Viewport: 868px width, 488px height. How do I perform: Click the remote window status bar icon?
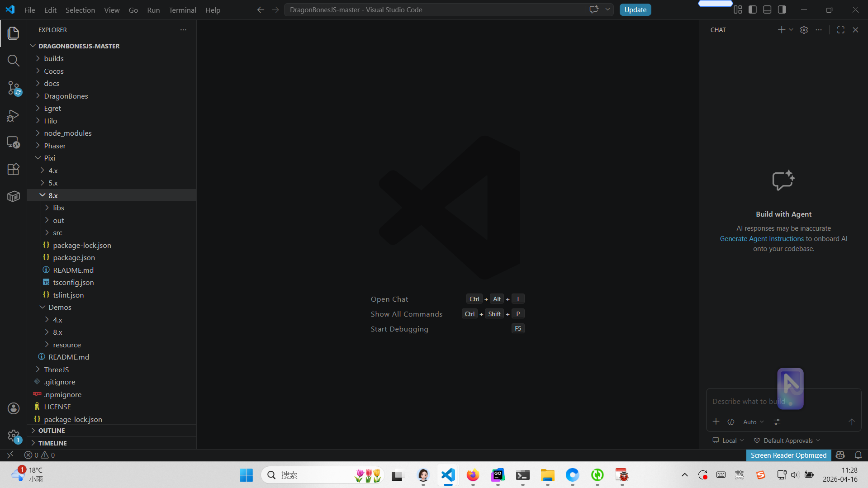[10, 455]
